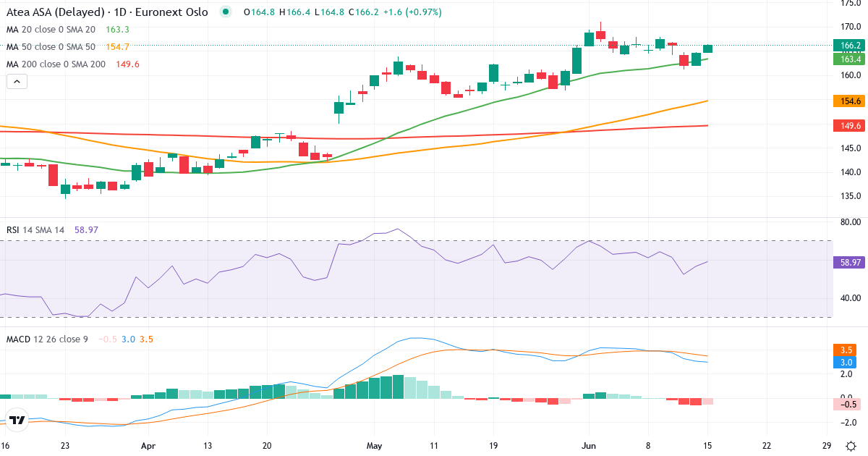Click the green market status dot
868x456 pixels.
[x=226, y=12]
